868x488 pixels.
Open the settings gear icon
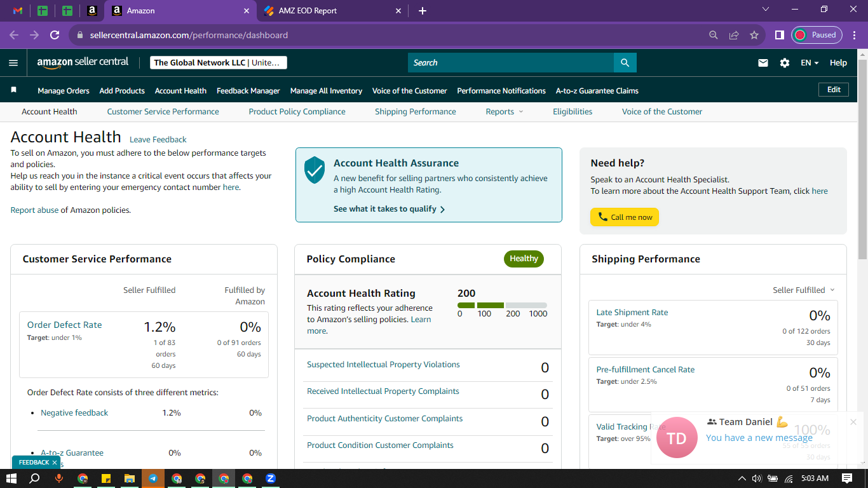785,63
